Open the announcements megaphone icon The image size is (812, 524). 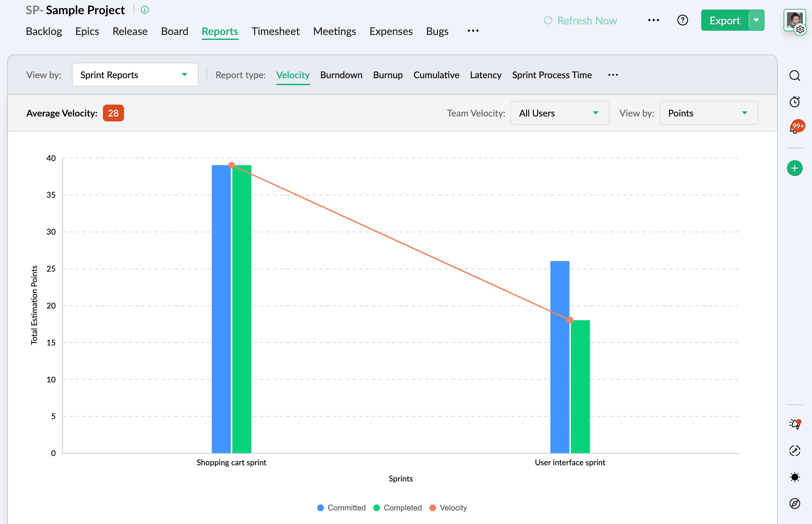(794, 424)
